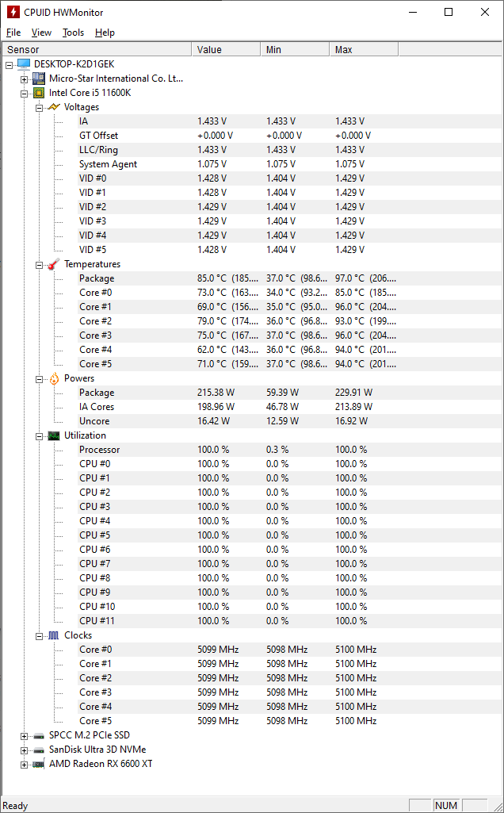Collapse the Voltages section

pos(39,107)
